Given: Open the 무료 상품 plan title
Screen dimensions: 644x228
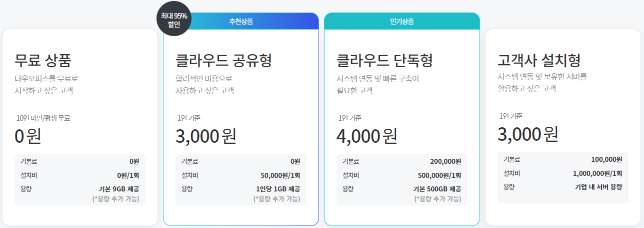Looking at the screenshot, I should coord(43,61).
